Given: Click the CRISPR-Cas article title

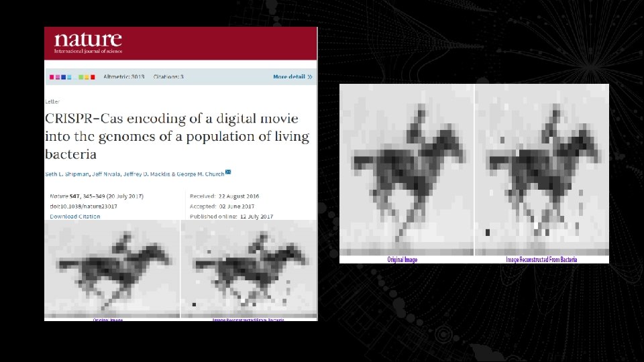Looking at the screenshot, I should click(x=177, y=136).
